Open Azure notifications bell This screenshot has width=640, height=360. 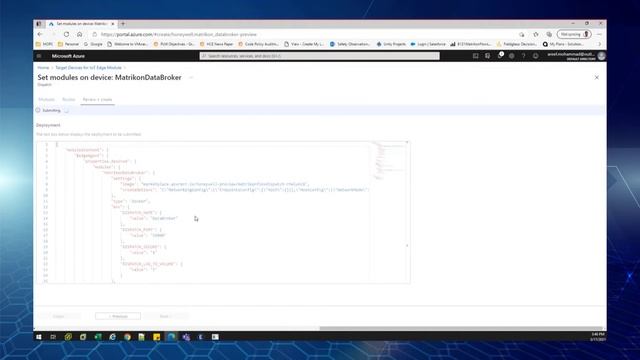click(x=500, y=56)
